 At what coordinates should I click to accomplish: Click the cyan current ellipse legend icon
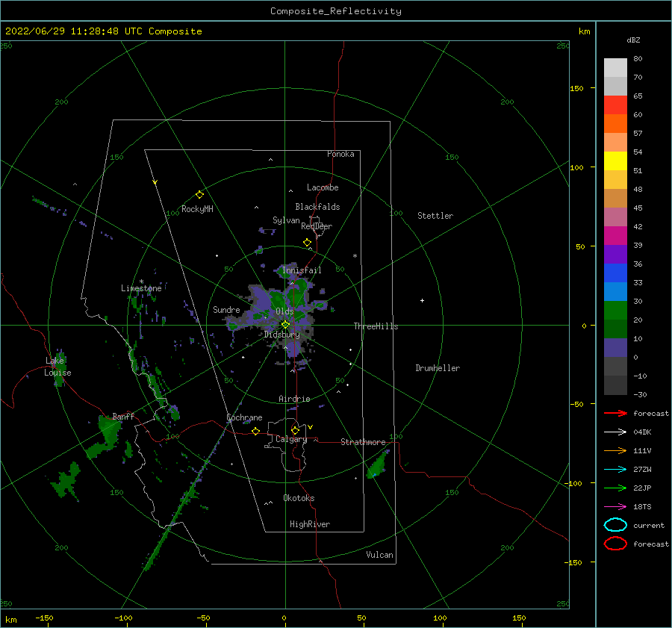pyautogui.click(x=615, y=525)
